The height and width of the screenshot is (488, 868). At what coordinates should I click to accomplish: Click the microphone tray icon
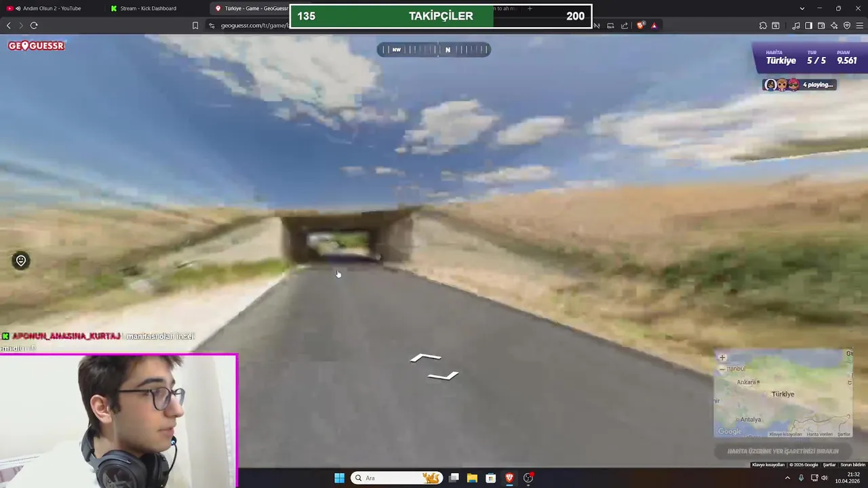click(x=801, y=478)
